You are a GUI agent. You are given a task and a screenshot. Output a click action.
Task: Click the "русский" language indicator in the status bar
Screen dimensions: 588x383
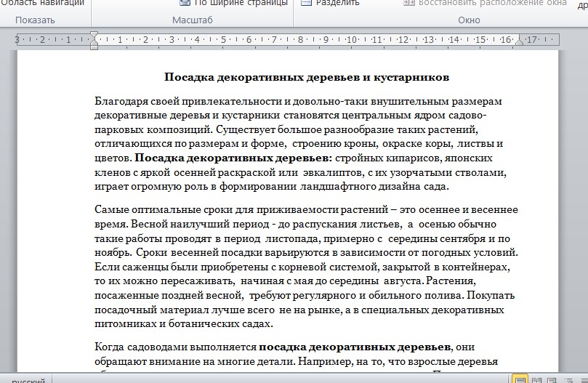click(28, 380)
